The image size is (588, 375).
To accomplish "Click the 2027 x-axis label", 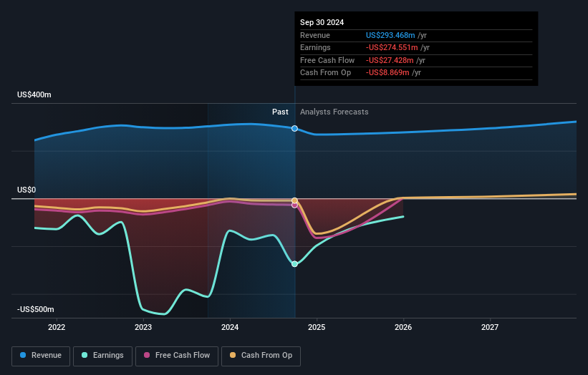I will (x=490, y=328).
